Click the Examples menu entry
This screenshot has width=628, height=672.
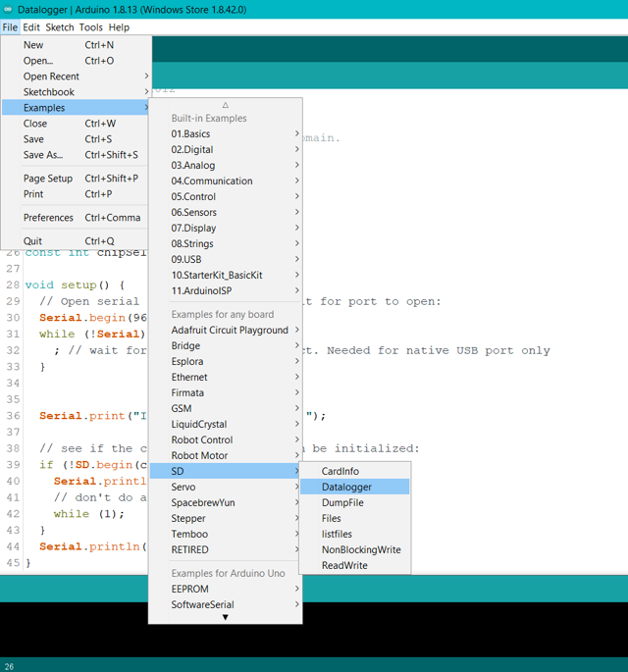pos(76,108)
